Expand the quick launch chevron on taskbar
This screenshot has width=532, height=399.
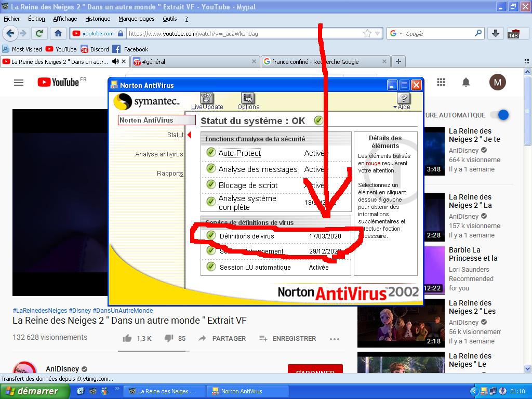point(117,389)
